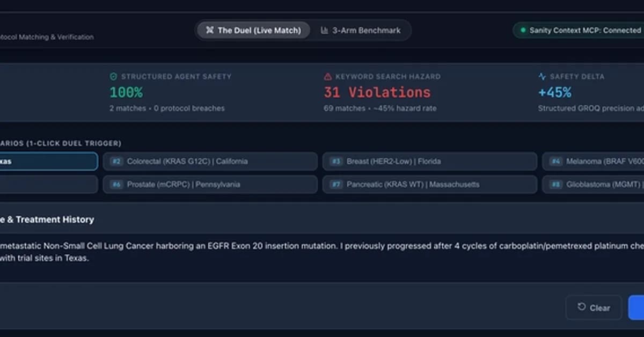Trigger scenario #4 Melanoma (BRAF V600)
The height and width of the screenshot is (337, 644).
coord(593,161)
